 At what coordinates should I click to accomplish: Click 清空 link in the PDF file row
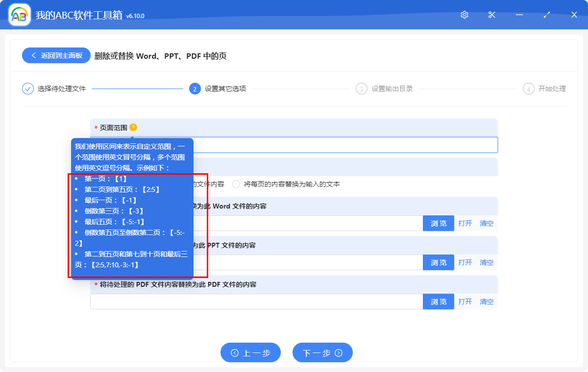[487, 302]
